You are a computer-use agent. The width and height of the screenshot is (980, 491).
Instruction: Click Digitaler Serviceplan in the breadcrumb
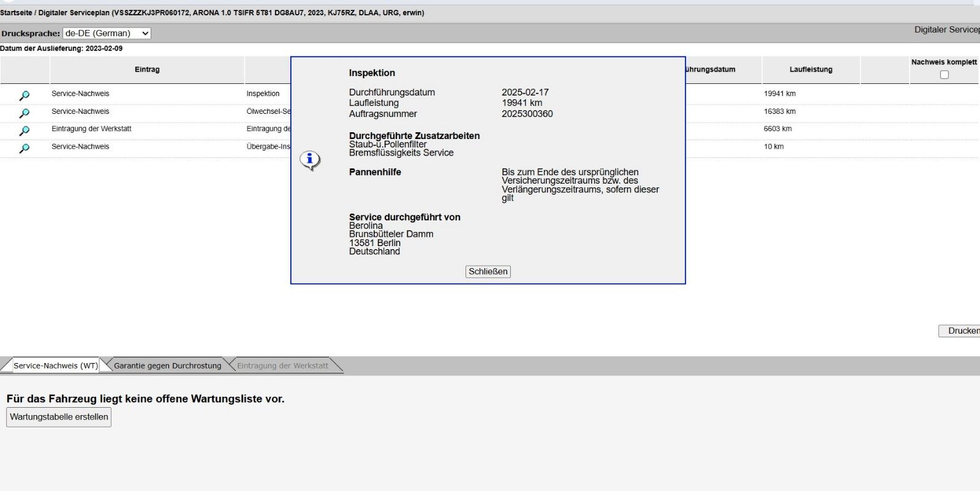tap(73, 13)
